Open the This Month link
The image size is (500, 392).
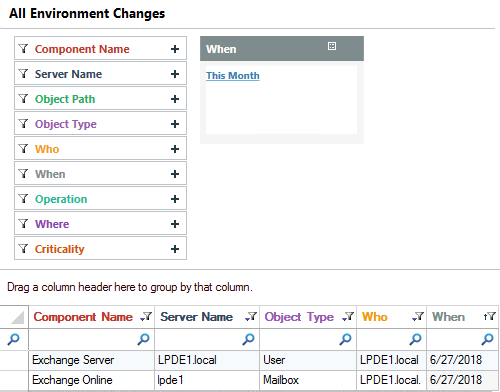(233, 76)
